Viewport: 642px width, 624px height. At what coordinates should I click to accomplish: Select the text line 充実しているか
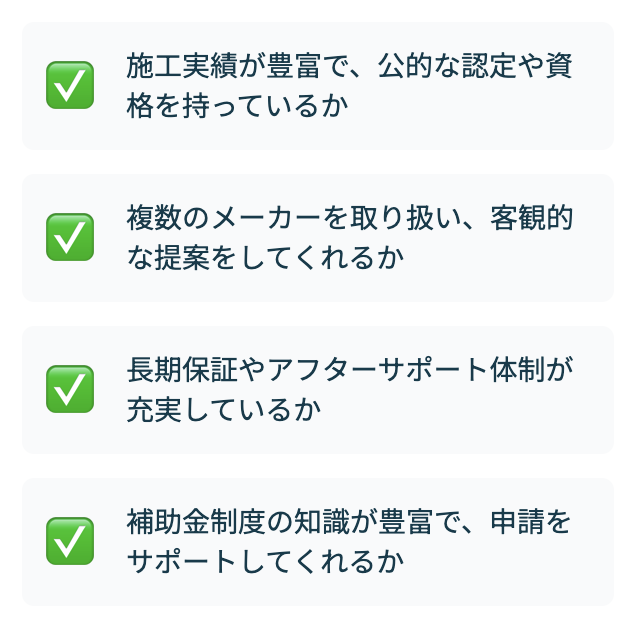[x=224, y=409]
